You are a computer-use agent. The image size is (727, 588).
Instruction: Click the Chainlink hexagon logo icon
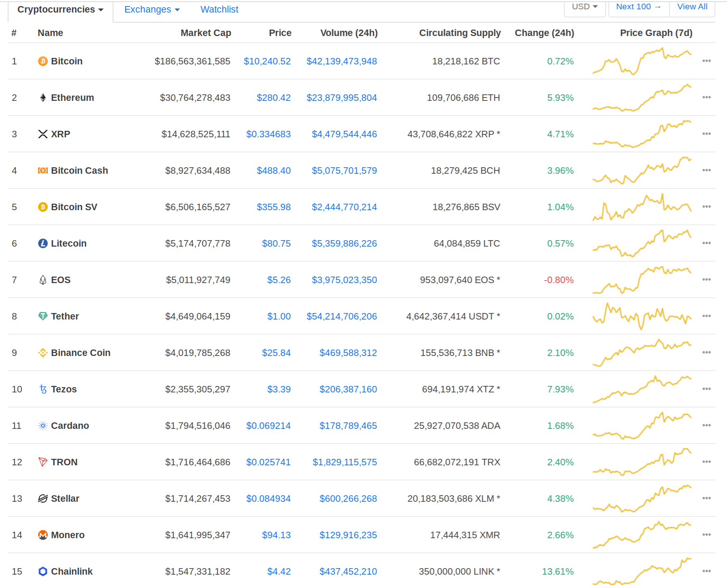point(43,571)
